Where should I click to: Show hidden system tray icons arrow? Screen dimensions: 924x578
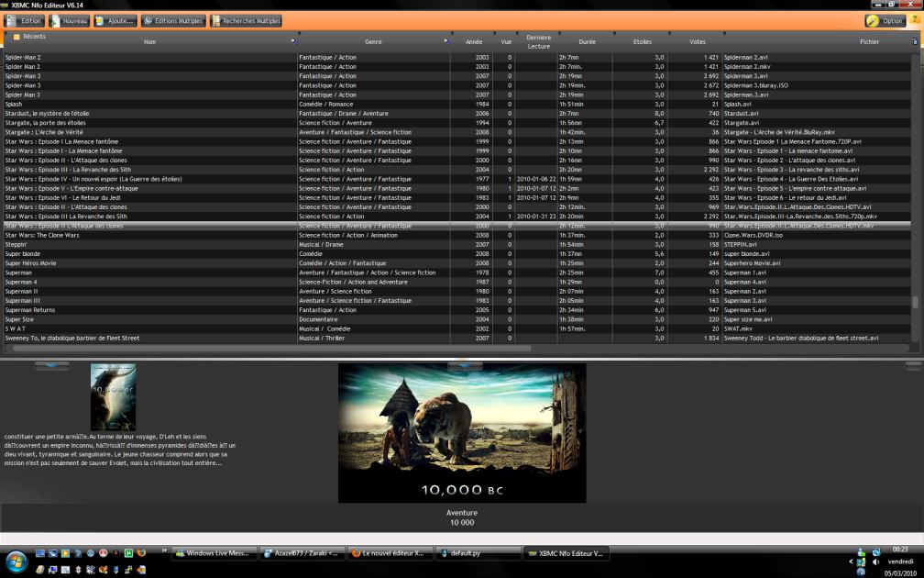[851, 562]
